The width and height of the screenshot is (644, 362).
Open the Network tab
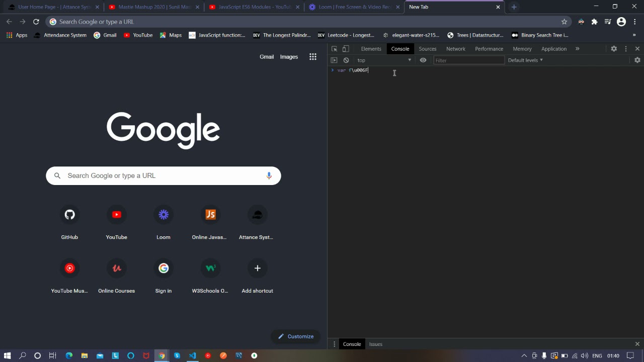(456, 49)
